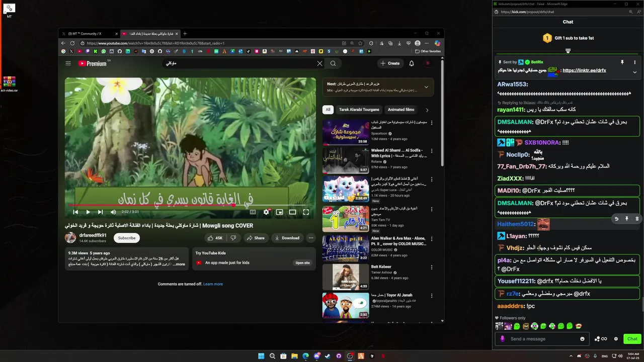The height and width of the screenshot is (362, 644).
Task: Click the purple microphone in chat box
Action: (x=502, y=339)
